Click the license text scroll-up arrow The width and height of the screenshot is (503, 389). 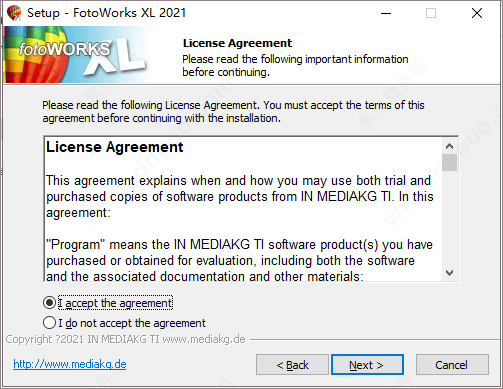449,146
